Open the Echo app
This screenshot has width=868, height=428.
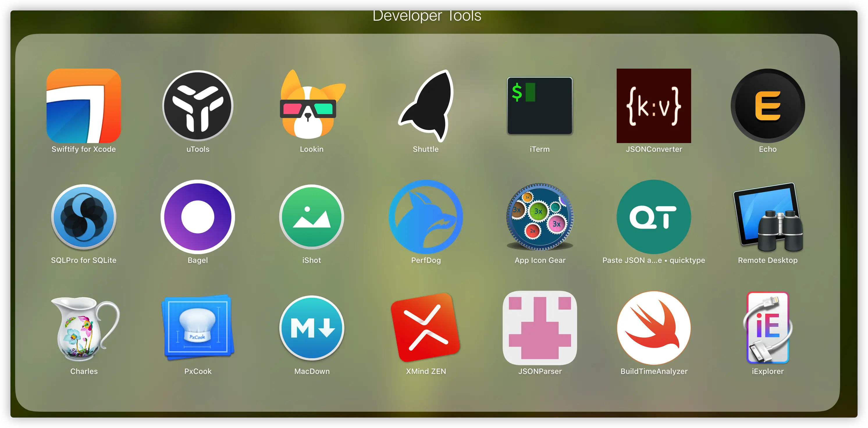(768, 106)
